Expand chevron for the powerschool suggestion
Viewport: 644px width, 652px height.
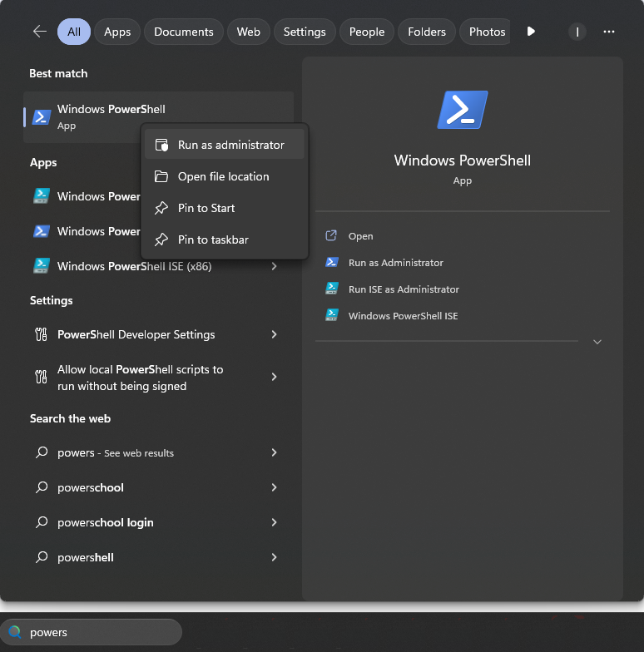(274, 487)
